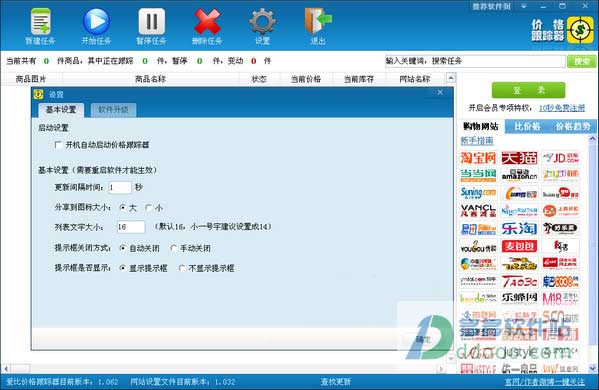
Task: Select 不显示提示框 radio option
Action: (x=182, y=268)
